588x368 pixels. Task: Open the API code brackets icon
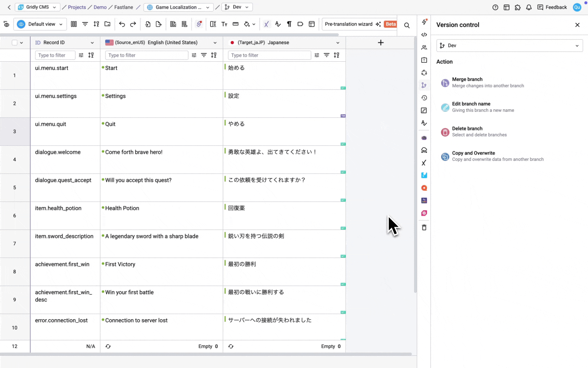pos(424,35)
